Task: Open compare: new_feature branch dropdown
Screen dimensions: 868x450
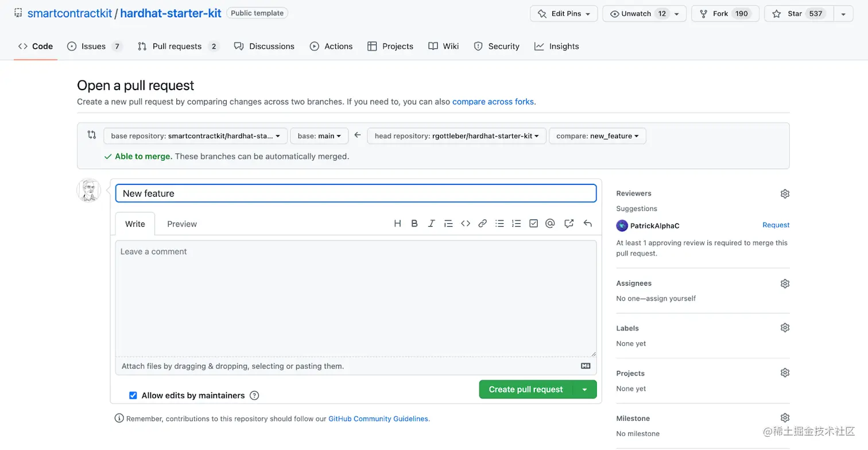Action: (598, 136)
